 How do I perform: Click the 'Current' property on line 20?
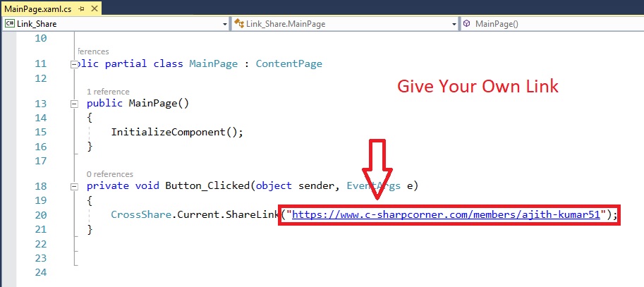point(198,214)
